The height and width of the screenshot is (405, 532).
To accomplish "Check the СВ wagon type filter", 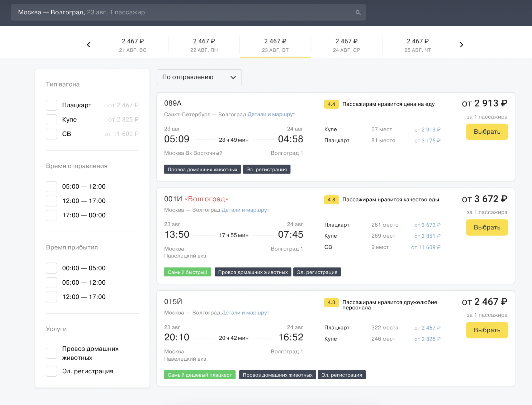I will (51, 134).
